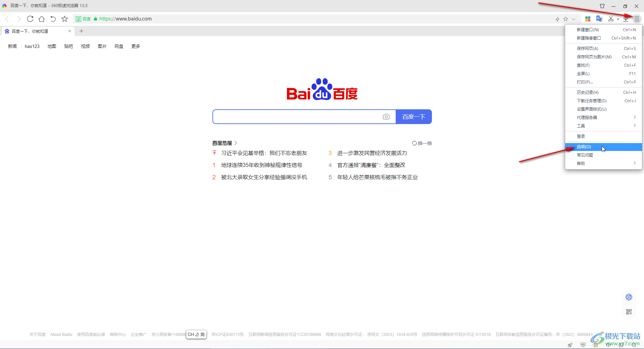Select 新建窗口(N) menu item
This screenshot has width=644, height=349.
[603, 30]
